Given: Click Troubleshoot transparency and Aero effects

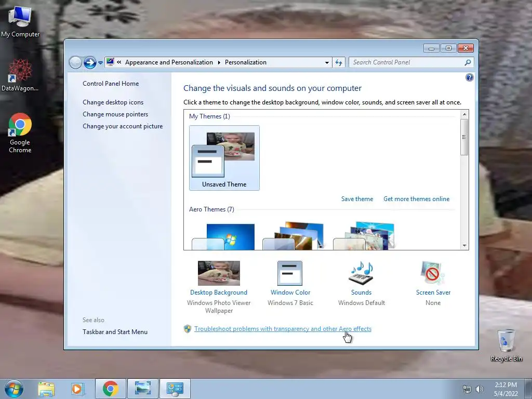Looking at the screenshot, I should (x=283, y=329).
